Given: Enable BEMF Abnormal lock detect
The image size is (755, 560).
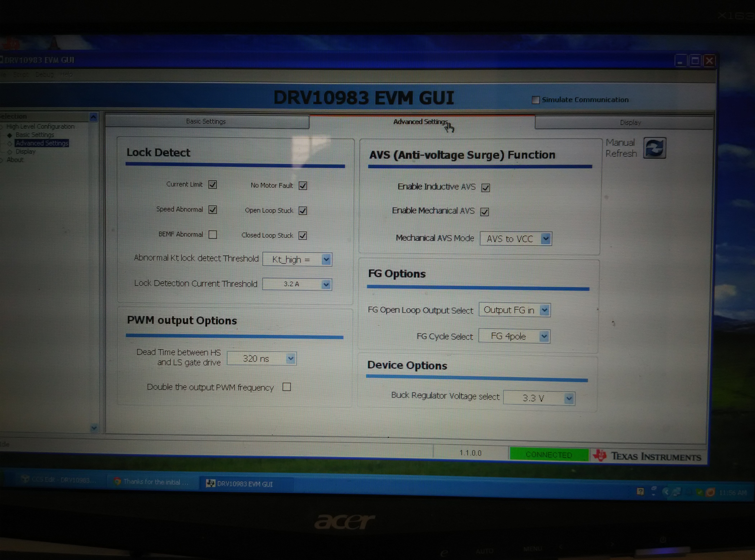Looking at the screenshot, I should (x=213, y=235).
